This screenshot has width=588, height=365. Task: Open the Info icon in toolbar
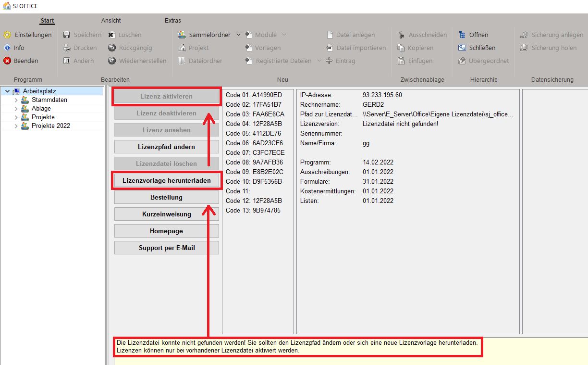click(x=7, y=48)
